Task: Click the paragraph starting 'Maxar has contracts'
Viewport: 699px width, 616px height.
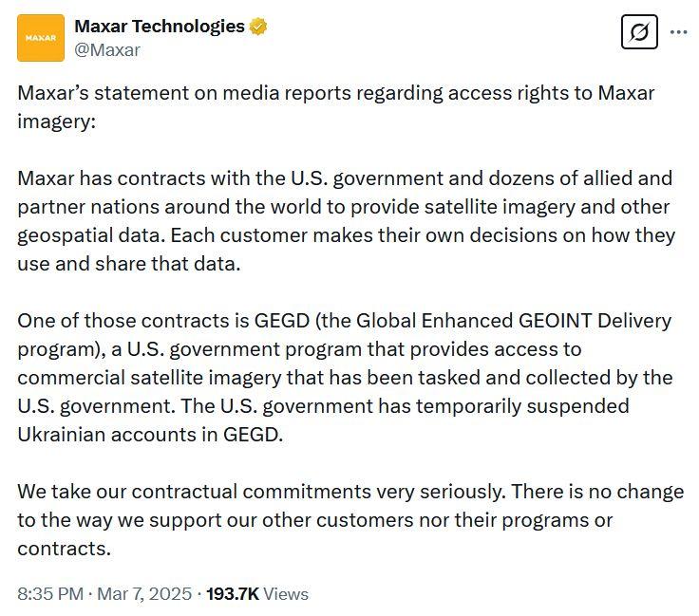Action: click(x=347, y=221)
